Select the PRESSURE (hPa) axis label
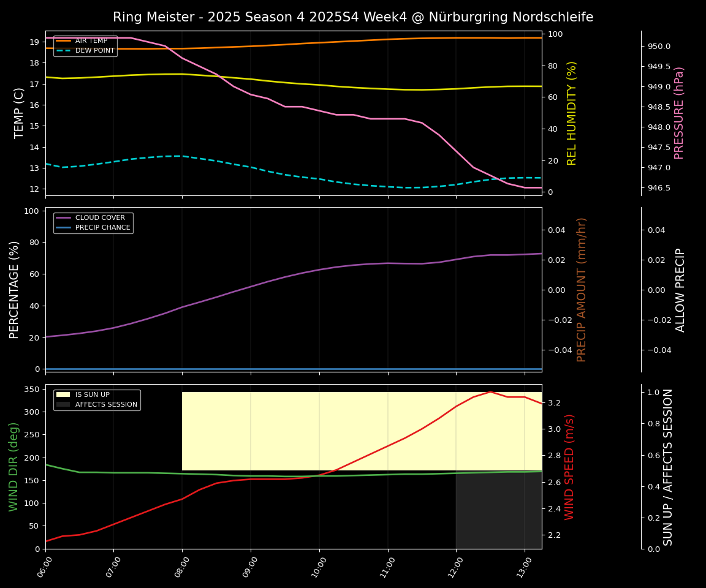 point(679,113)
